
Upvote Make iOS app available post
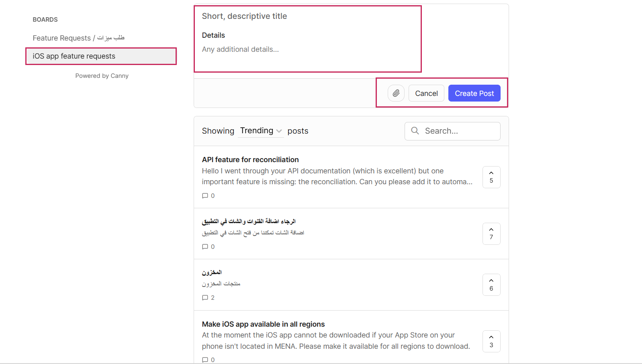click(491, 341)
